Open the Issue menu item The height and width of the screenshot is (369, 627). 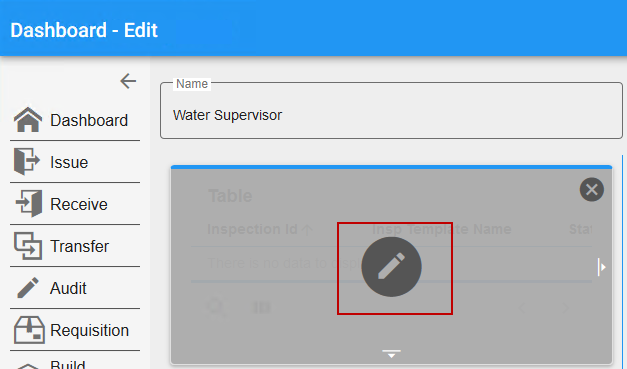click(x=69, y=162)
